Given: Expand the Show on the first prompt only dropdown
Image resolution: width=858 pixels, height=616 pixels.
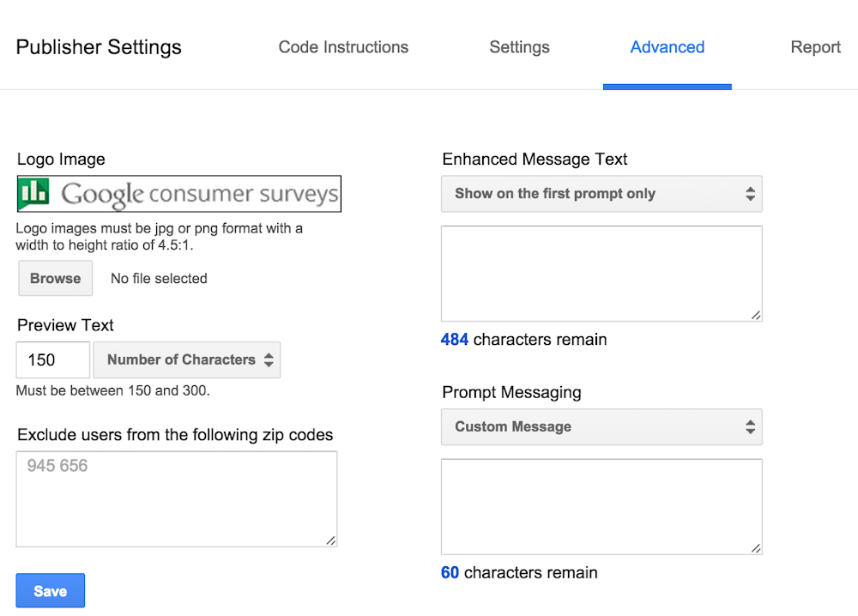Looking at the screenshot, I should 601,194.
